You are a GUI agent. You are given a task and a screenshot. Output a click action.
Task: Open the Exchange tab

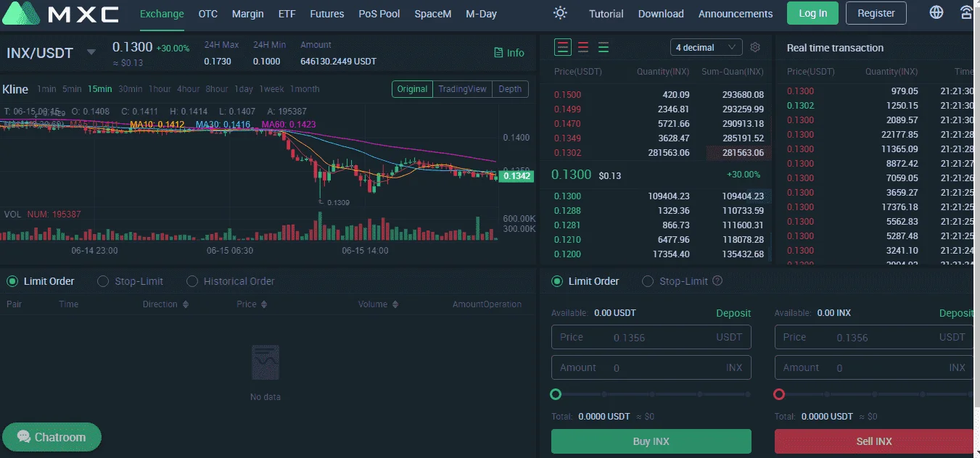click(x=162, y=14)
